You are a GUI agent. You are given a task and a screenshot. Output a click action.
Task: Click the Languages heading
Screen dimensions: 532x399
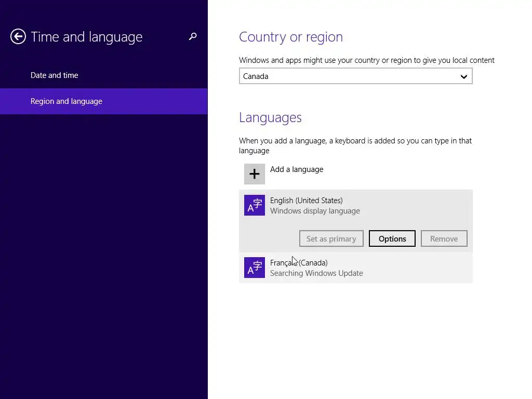click(x=270, y=118)
